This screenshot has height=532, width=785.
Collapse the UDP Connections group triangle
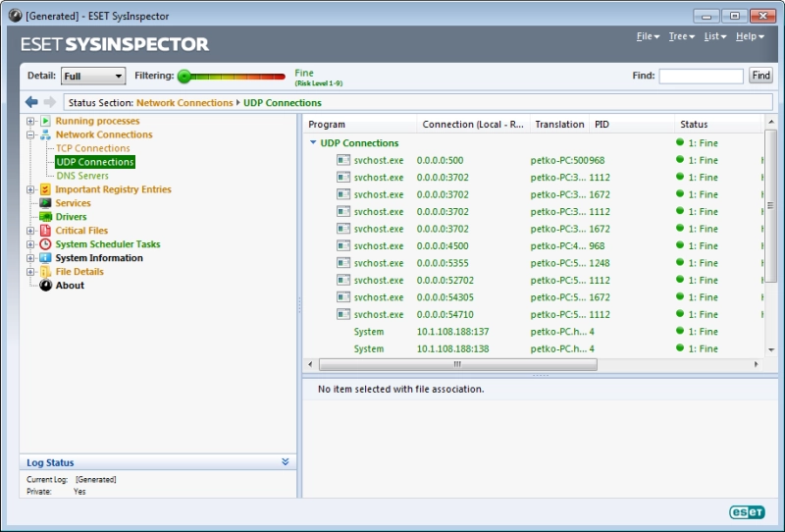click(x=313, y=142)
